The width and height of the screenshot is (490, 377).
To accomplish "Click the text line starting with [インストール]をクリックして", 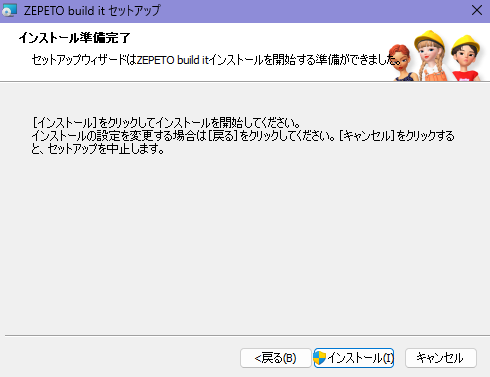I will [x=166, y=123].
